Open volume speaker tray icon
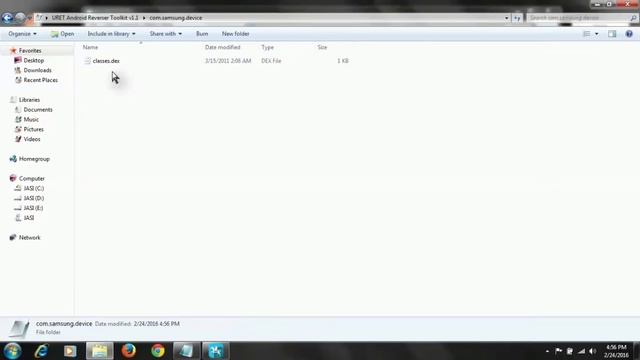Image resolution: width=640 pixels, height=360 pixels. tap(593, 351)
